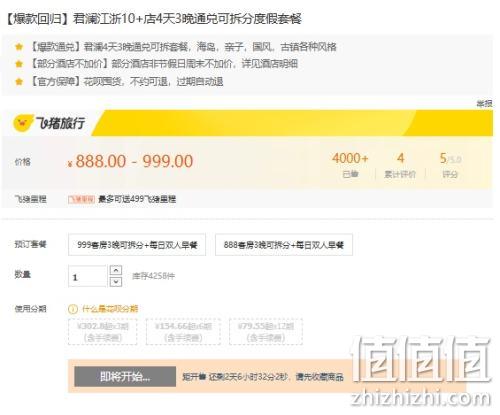Choose the 6-period installment option
500x415 pixels.
(183, 332)
